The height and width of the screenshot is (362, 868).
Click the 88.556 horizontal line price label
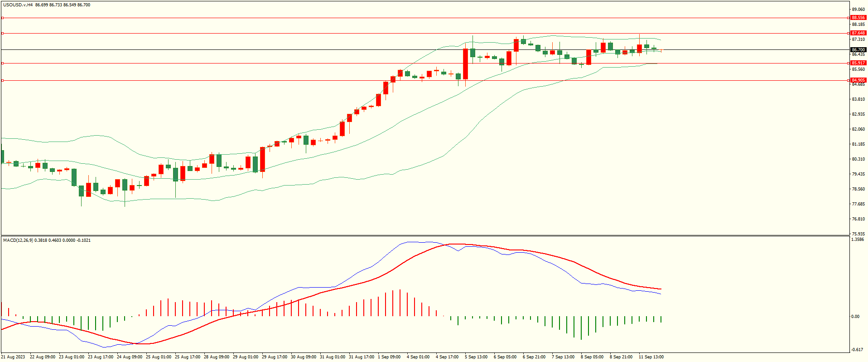pos(858,18)
